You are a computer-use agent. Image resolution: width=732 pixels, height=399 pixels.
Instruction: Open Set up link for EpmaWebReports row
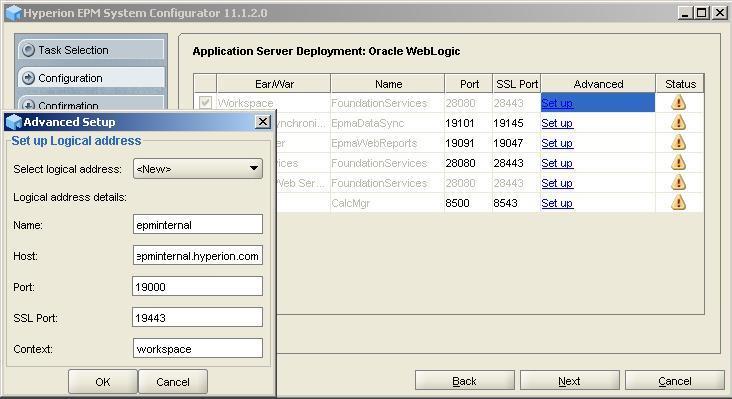click(x=557, y=143)
